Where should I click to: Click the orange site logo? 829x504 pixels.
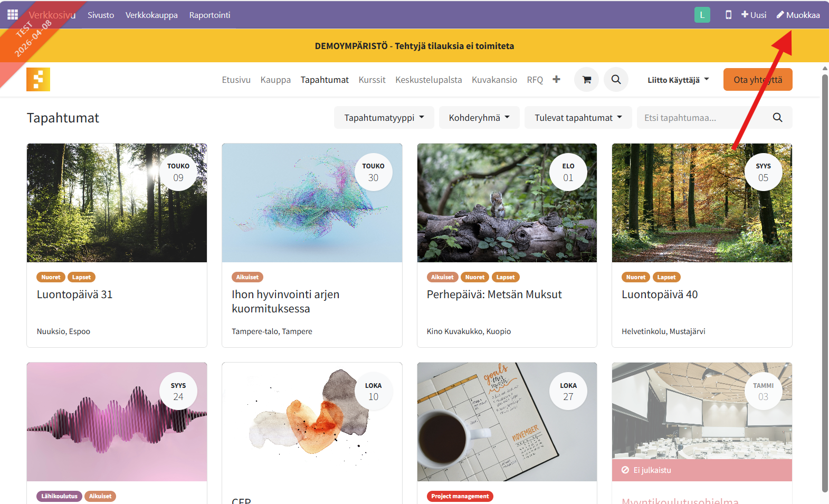[x=38, y=80]
